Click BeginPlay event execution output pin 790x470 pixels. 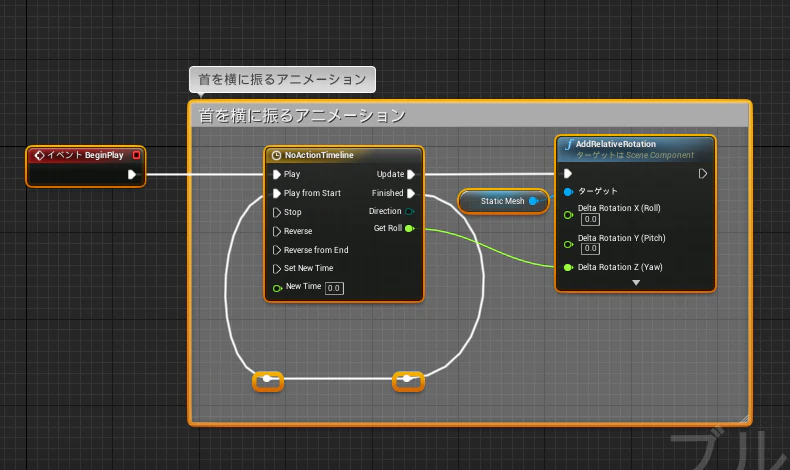[131, 174]
